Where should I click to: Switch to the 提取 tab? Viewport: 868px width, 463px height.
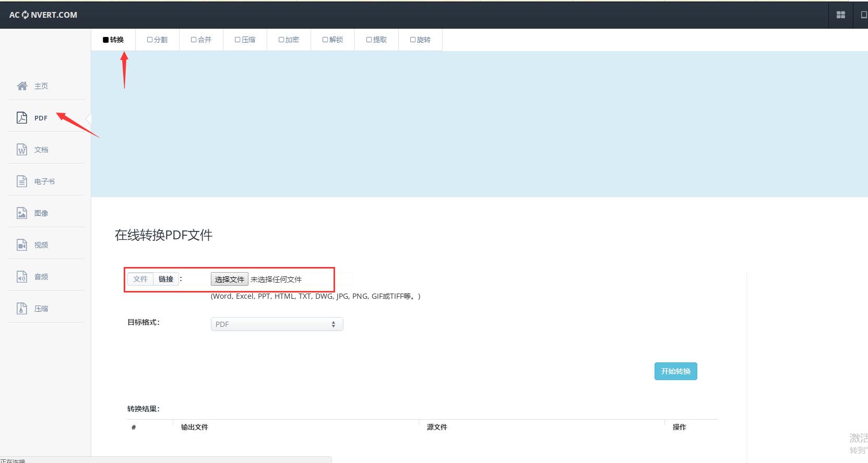click(376, 40)
